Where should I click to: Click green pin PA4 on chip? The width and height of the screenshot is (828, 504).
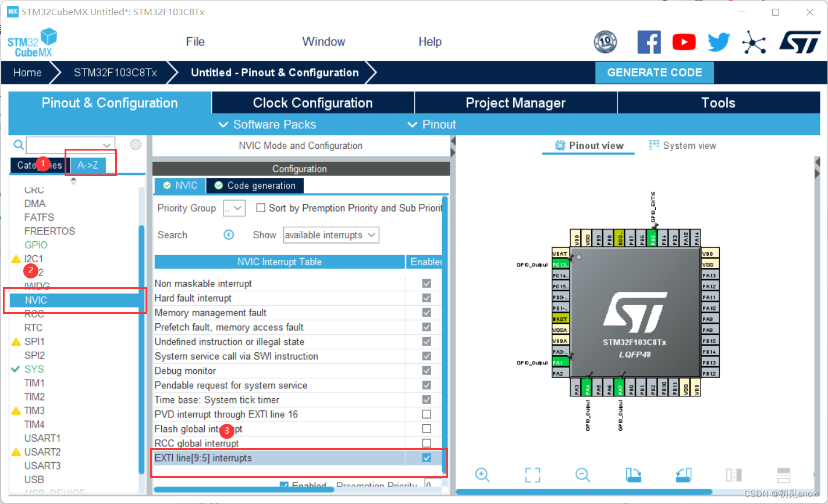[x=588, y=388]
